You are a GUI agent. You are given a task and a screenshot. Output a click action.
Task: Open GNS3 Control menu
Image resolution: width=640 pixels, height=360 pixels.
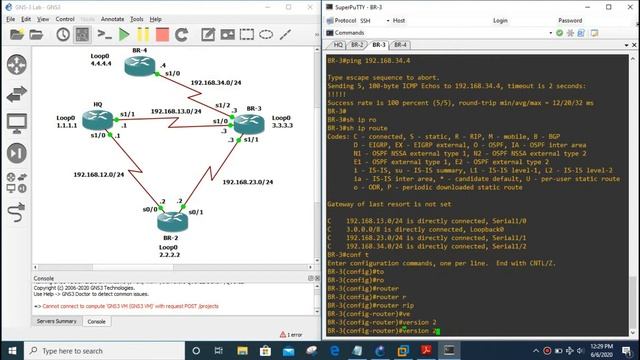coord(65,19)
